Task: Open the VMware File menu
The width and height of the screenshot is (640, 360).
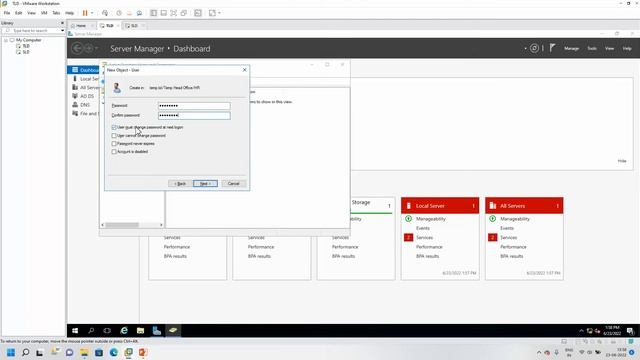Action: 7,13
